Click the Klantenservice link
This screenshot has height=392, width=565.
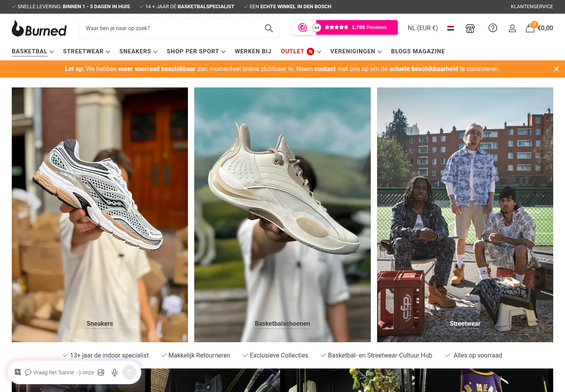click(532, 7)
